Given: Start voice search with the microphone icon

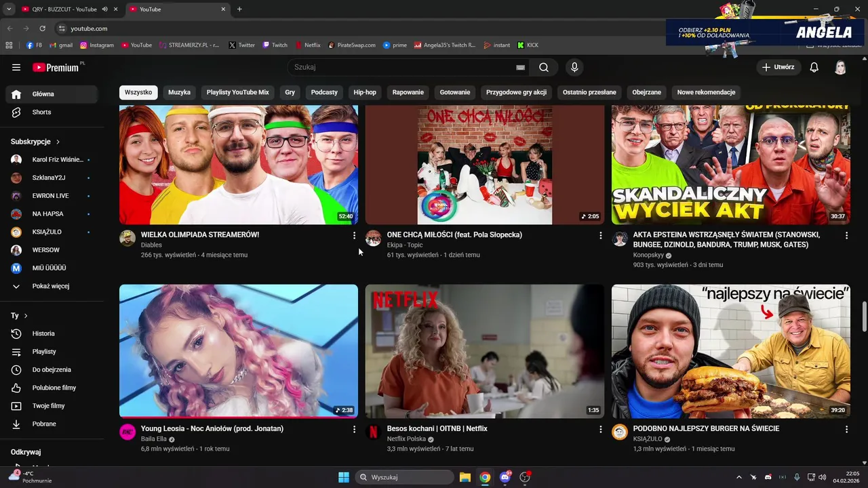Looking at the screenshot, I should tap(574, 67).
